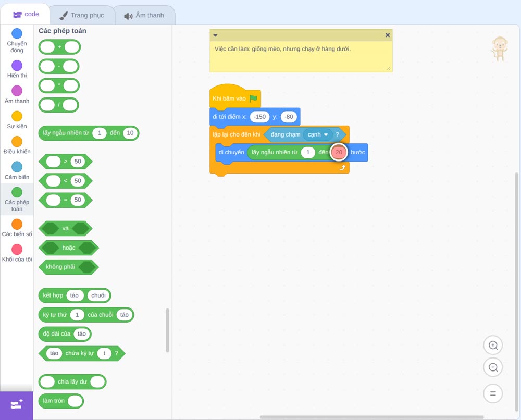Switch to the Trang phục tab
This screenshot has width=521, height=420.
pyautogui.click(x=82, y=15)
